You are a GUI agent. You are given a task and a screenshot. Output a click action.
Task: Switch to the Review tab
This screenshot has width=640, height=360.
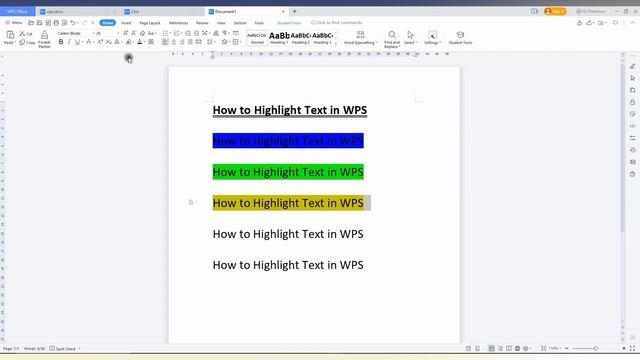pos(202,23)
